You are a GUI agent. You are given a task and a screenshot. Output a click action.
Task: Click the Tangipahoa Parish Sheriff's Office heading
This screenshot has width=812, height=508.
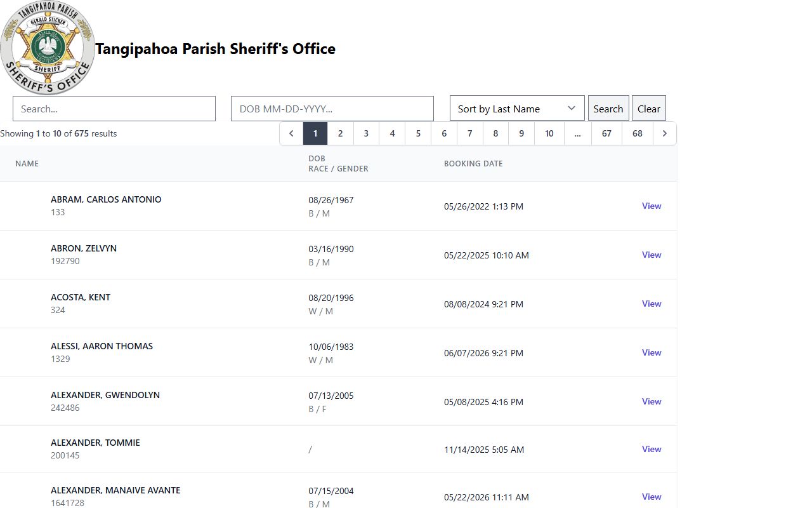pyautogui.click(x=215, y=49)
